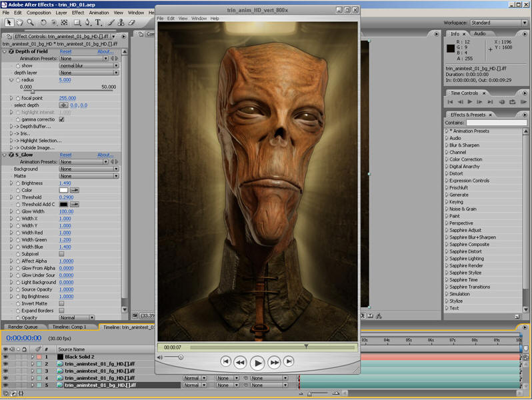Reset the Depth of Field effect

[x=65, y=51]
